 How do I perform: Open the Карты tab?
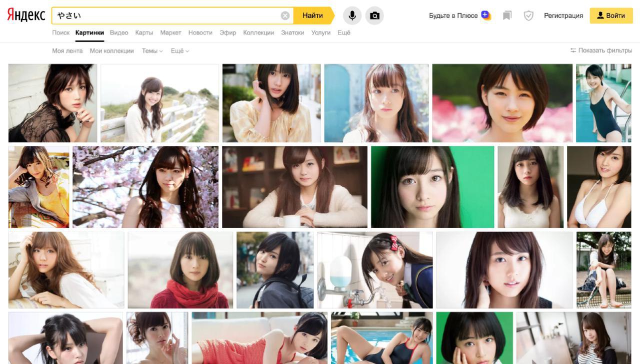[x=144, y=32]
